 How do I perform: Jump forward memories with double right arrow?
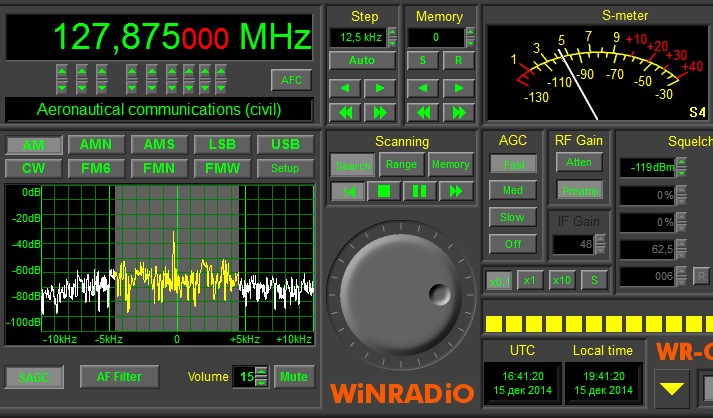458,112
